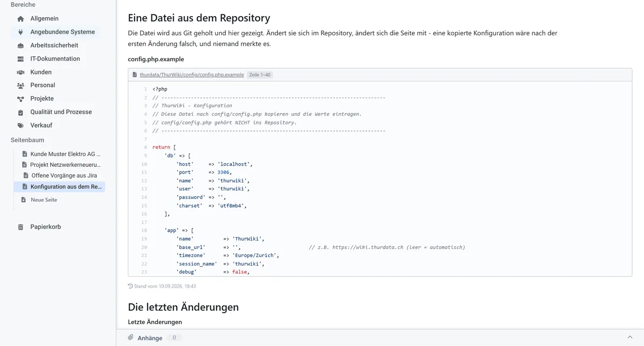Navigate to Projekte section
The height and width of the screenshot is (346, 644).
click(x=42, y=99)
